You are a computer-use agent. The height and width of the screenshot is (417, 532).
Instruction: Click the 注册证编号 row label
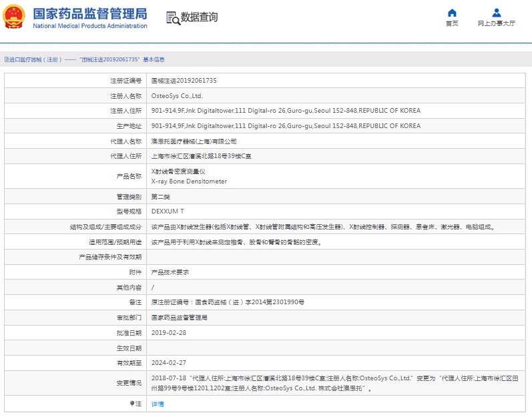(126, 81)
